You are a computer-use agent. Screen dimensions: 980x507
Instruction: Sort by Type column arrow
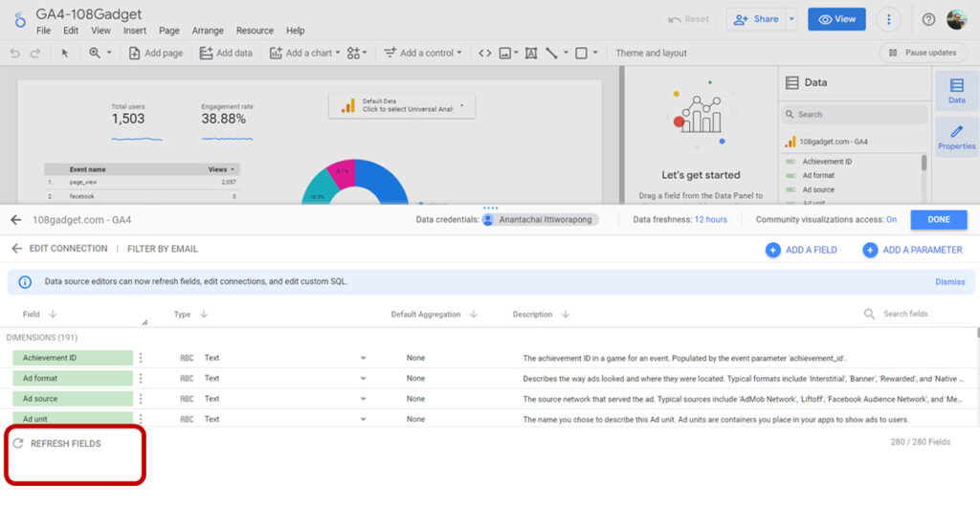click(204, 314)
